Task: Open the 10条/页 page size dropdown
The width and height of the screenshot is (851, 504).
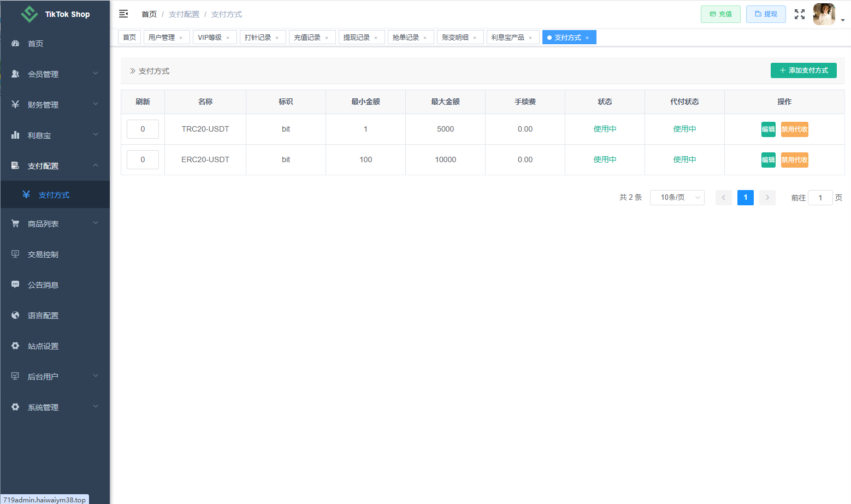Action: click(677, 198)
